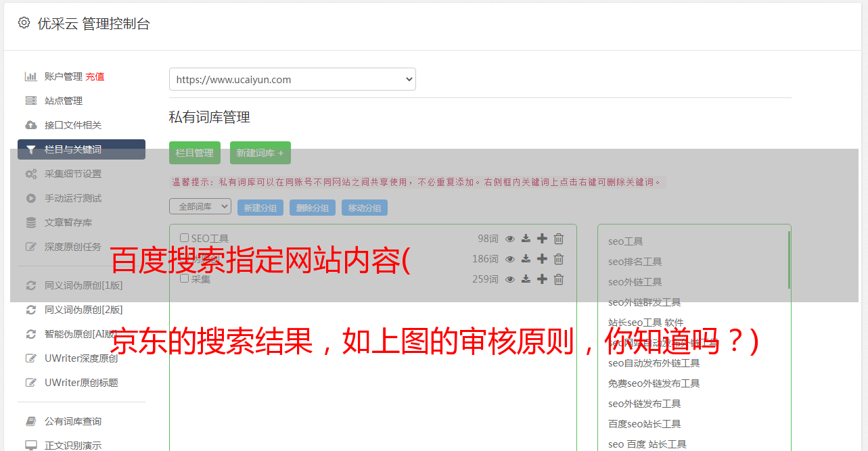Click the 移动分组 button

pos(365,208)
